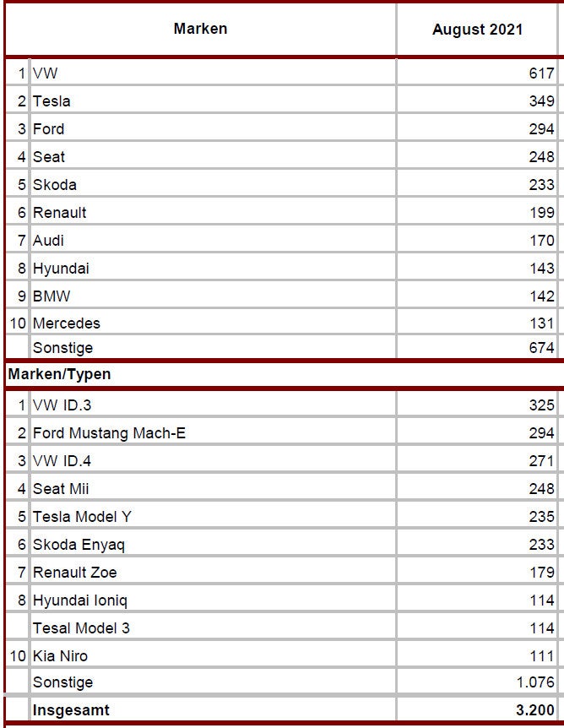The image size is (564, 728).
Task: Select the Tesla Model Y cell
Action: (x=214, y=516)
